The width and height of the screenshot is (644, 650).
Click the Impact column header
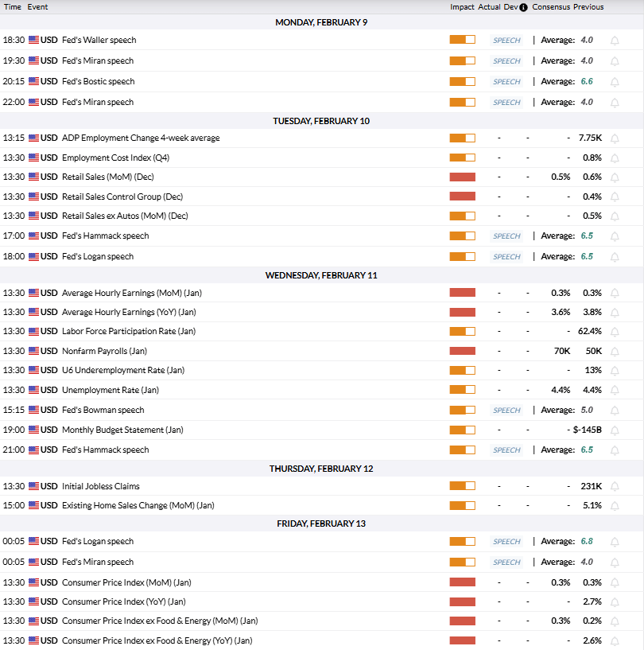click(x=462, y=7)
